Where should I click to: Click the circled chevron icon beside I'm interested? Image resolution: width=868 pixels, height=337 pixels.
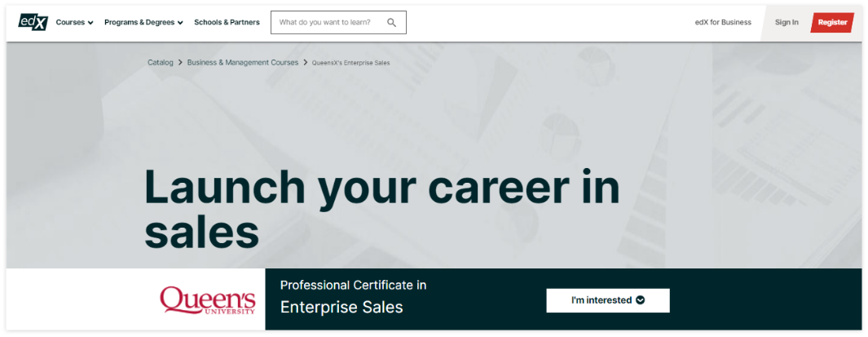coord(640,300)
